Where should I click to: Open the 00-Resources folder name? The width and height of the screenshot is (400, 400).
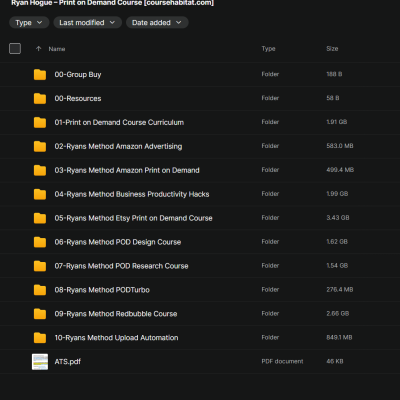[x=78, y=99]
